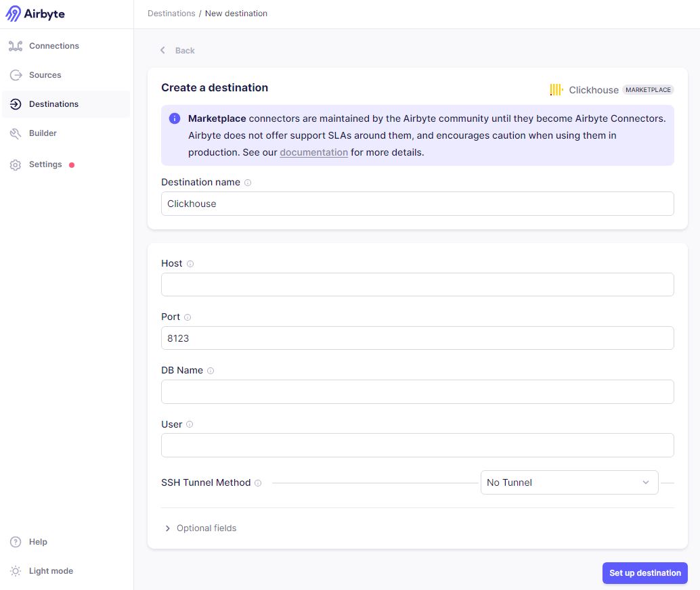This screenshot has height=590, width=700.
Task: Click the Builder wrench icon
Action: tap(16, 133)
